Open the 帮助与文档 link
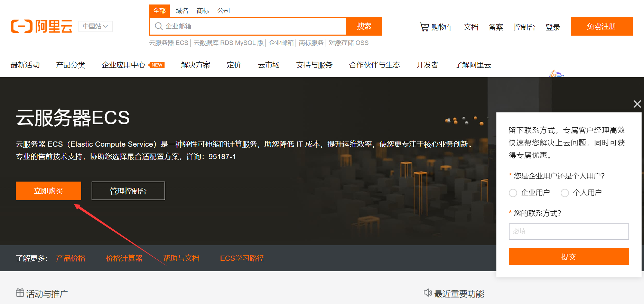 181,258
